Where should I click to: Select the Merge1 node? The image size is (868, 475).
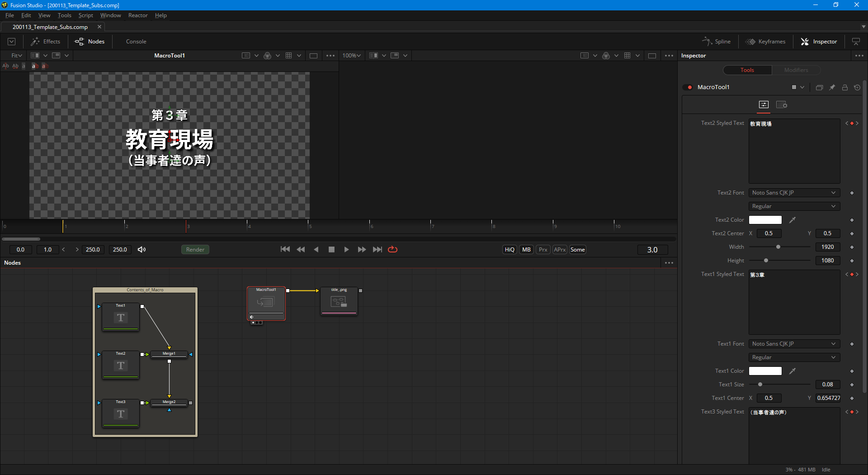(169, 354)
